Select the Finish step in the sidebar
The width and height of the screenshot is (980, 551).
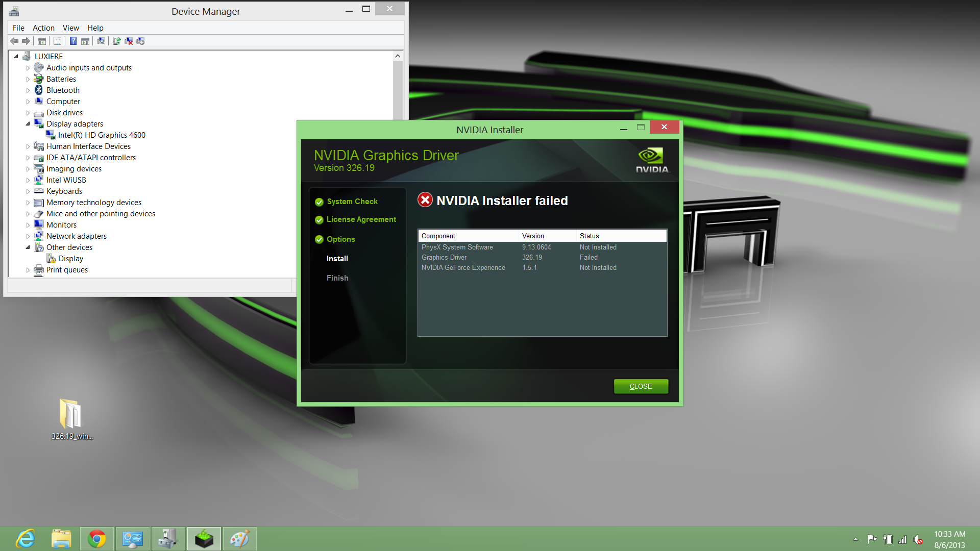(x=337, y=278)
